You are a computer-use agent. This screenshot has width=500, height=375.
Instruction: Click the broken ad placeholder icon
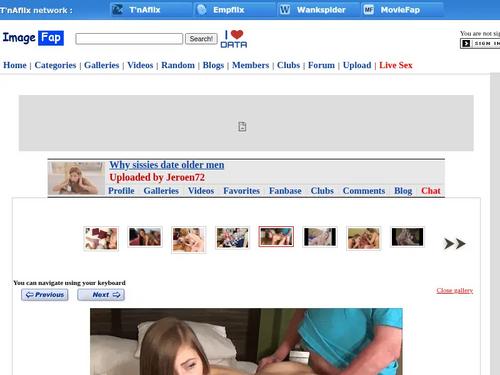242,127
